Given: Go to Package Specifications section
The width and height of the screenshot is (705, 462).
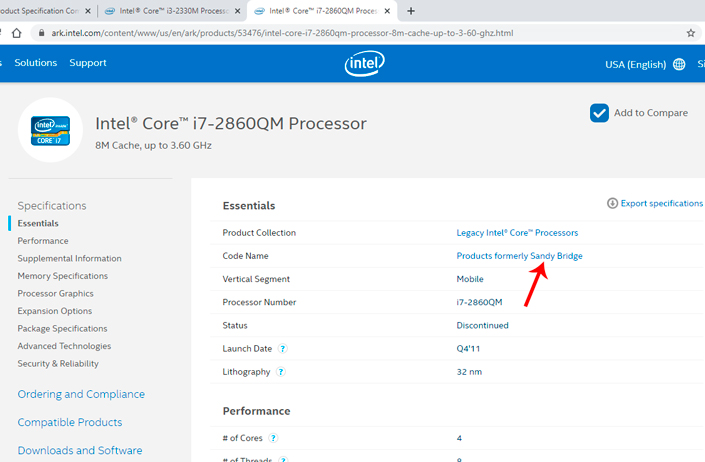Looking at the screenshot, I should tap(62, 329).
